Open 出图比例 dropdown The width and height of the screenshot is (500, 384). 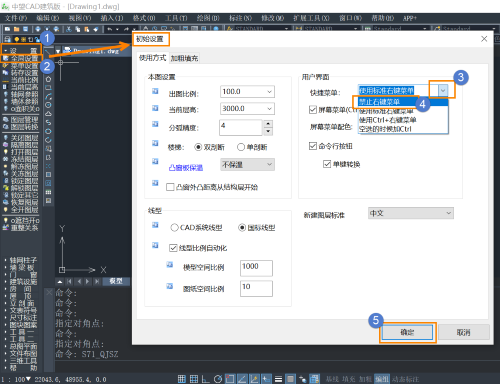[x=247, y=92]
